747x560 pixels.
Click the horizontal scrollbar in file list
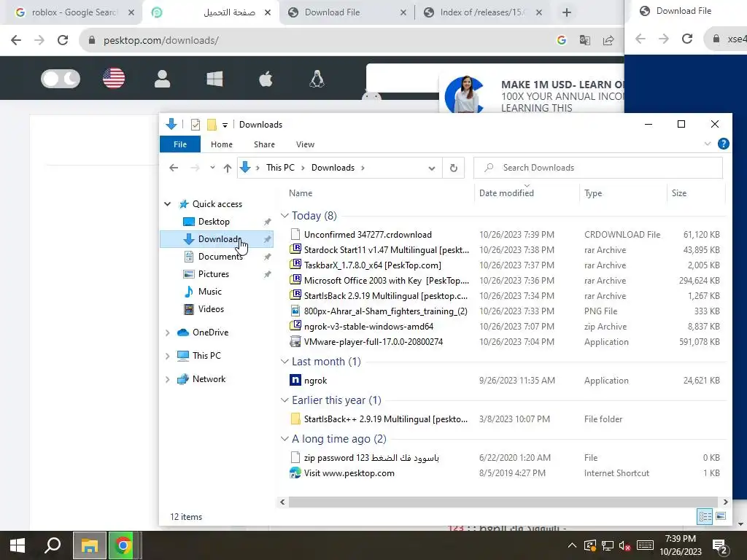pyautogui.click(x=503, y=502)
